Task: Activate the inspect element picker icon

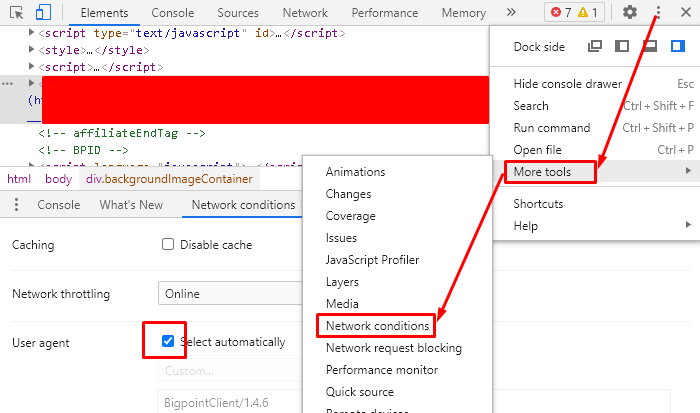Action: [17, 13]
